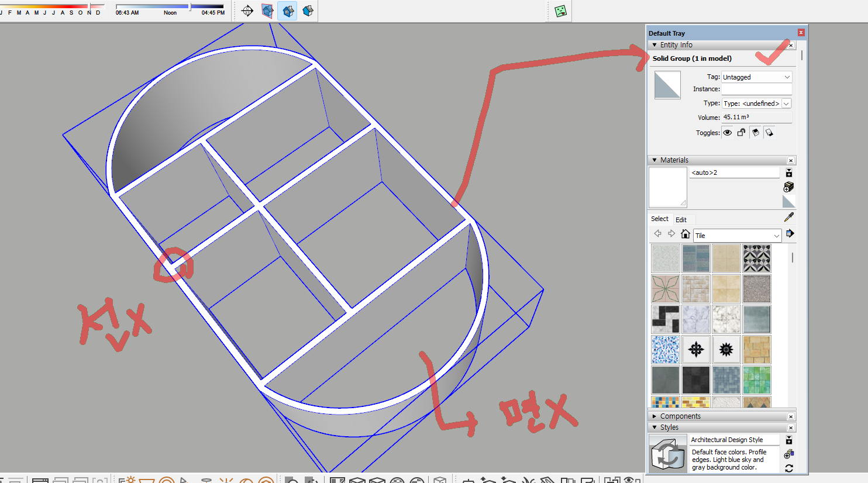Go forward in the materials browser
Image resolution: width=868 pixels, height=483 pixels.
(x=671, y=234)
